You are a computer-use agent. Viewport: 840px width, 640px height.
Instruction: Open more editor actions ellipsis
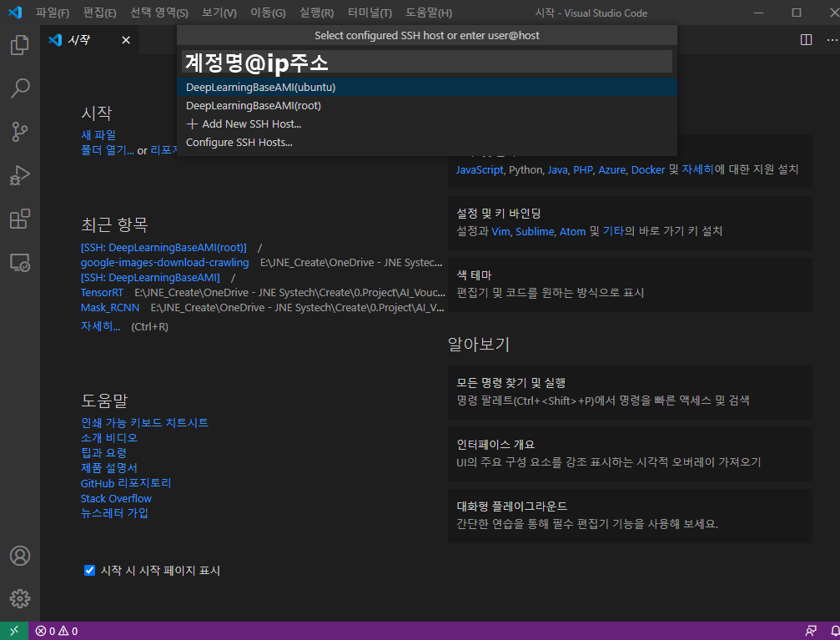pos(832,40)
